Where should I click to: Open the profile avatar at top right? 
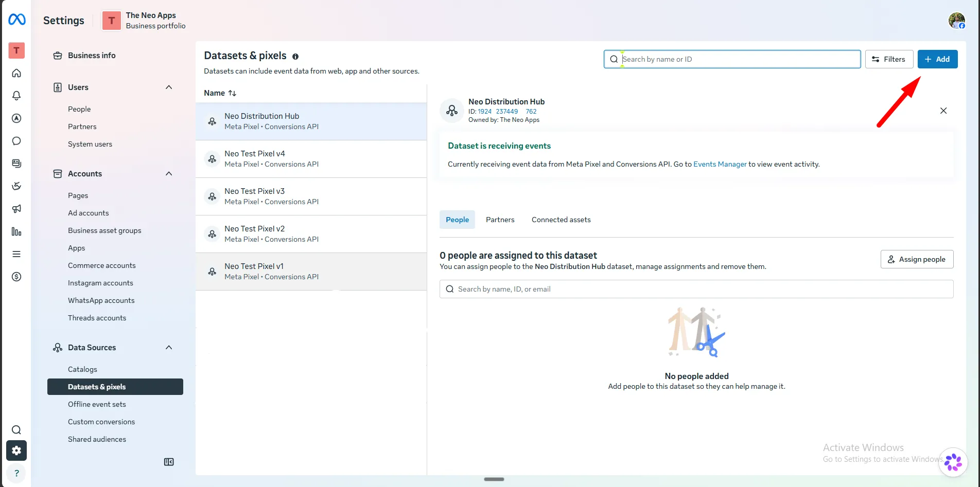[957, 21]
